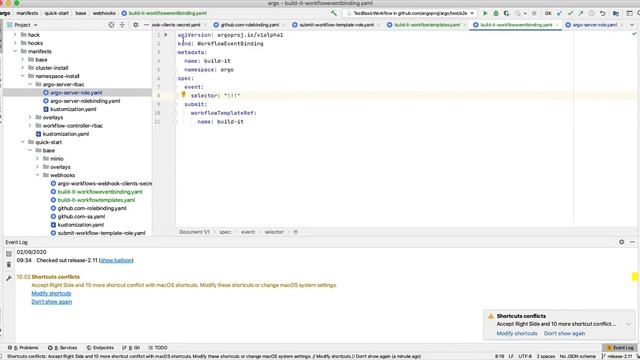The height and width of the screenshot is (360, 640).
Task: Open the Services tool window tab
Action: (62, 348)
